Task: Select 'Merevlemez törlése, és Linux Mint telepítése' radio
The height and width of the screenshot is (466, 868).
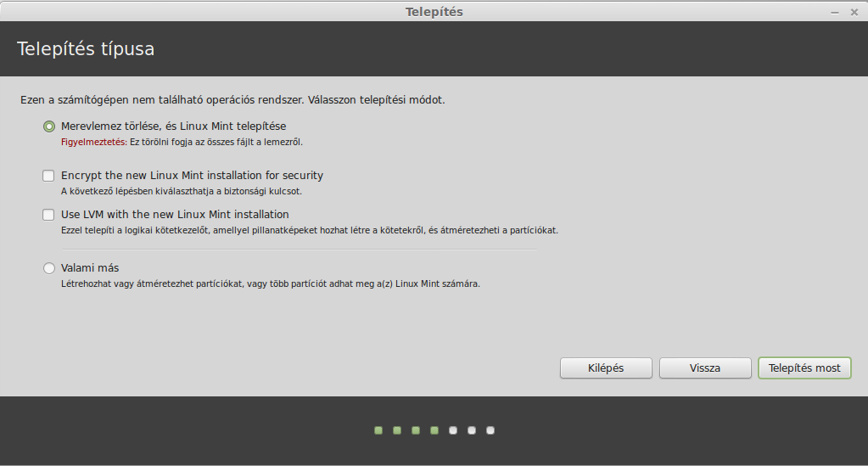Action: (49, 126)
